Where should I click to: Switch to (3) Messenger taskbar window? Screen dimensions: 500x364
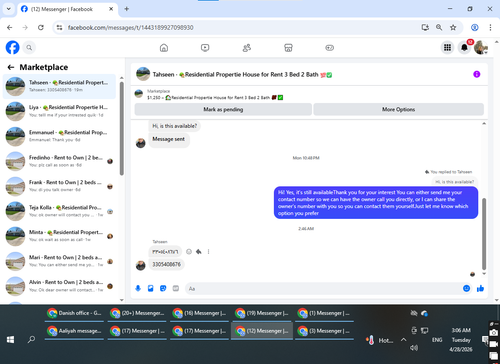(x=324, y=331)
